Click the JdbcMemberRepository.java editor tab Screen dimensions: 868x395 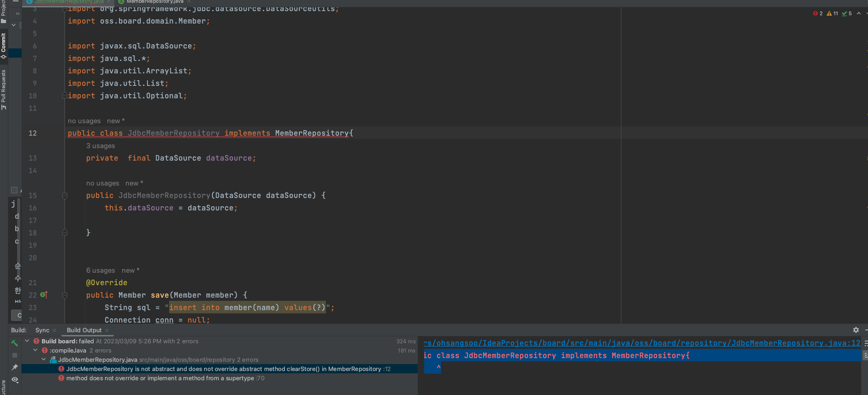pos(69,2)
